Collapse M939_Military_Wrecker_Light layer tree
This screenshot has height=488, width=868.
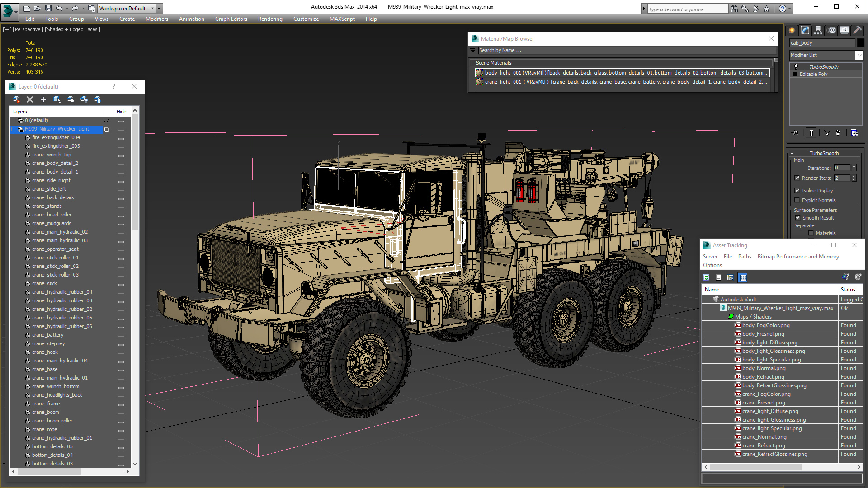tap(14, 129)
